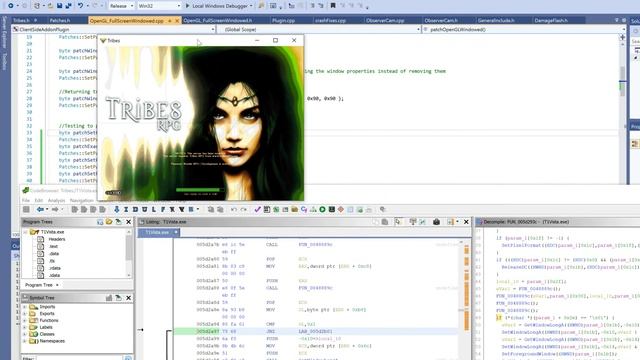Image resolution: width=640 pixels, height=360 pixels.
Task: Click the I (instruction) navigation icon
Action: [x=126, y=209]
